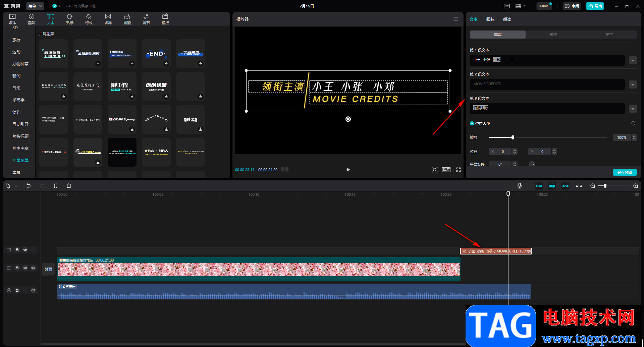The image size is (644, 347).
Task: Expand dropdown for 第3段文本
Action: 633,109
